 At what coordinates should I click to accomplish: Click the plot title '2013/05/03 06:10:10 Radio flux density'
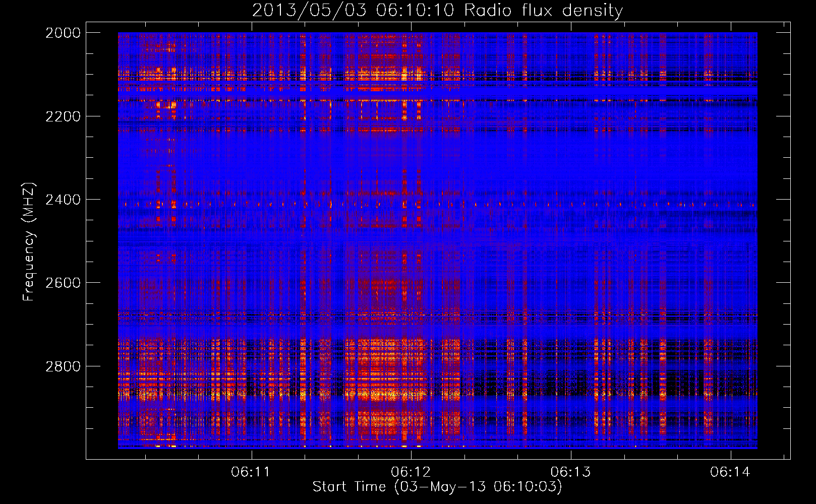tap(437, 10)
